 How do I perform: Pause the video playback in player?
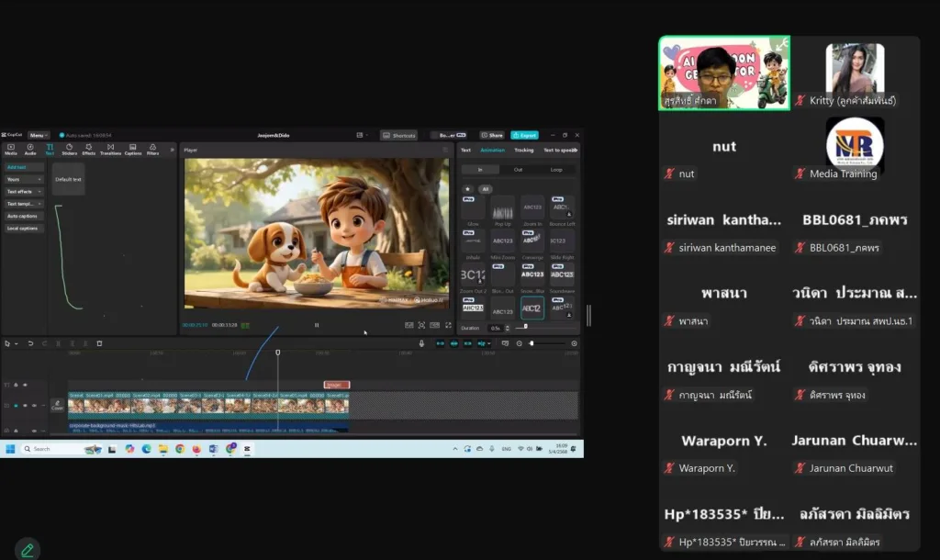[317, 325]
